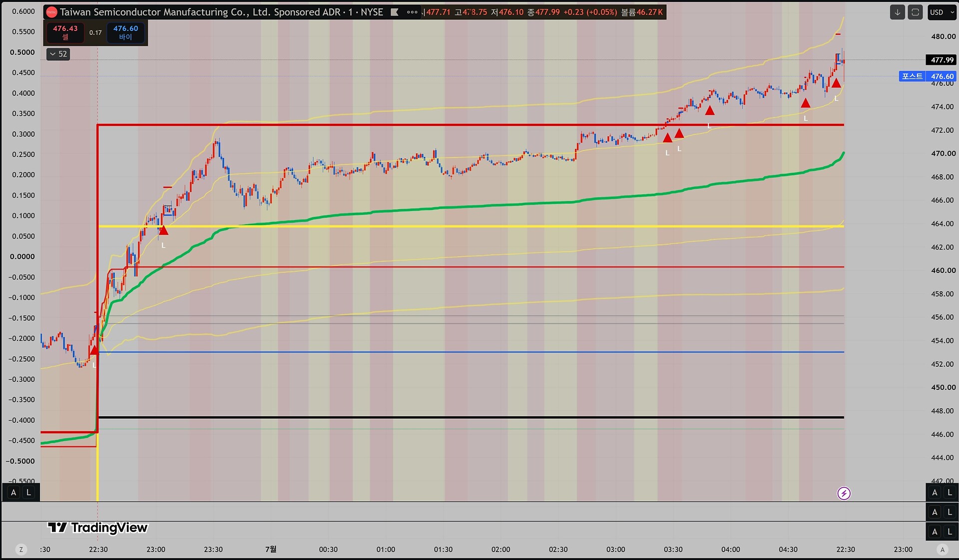Click the red triangle signal under the latest candles
The height and width of the screenshot is (560, 959).
click(836, 83)
